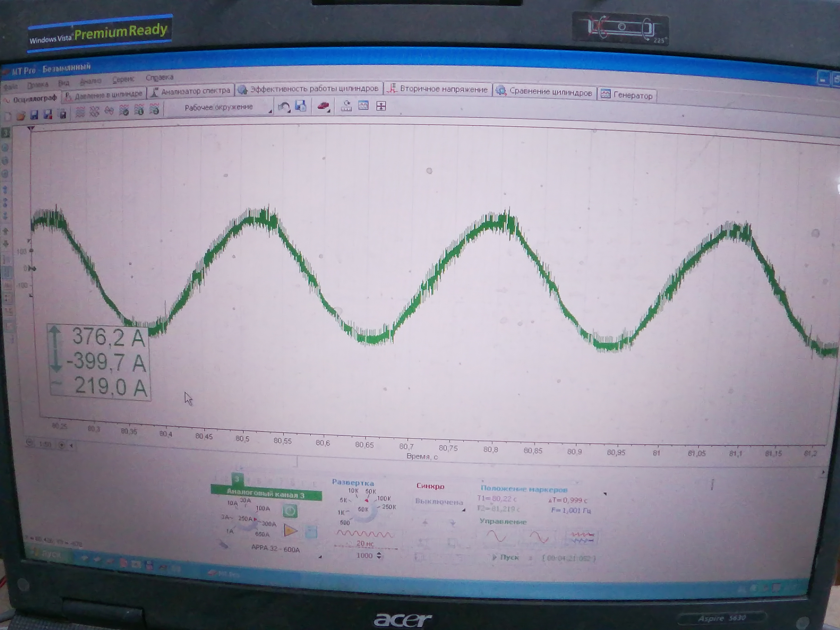Screen dimensions: 840x630
Task: Click the probe icon beside APPA 32
Action: tap(224, 545)
